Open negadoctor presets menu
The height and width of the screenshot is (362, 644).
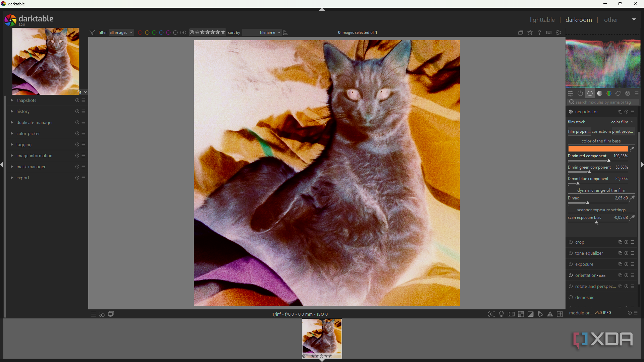click(x=633, y=112)
